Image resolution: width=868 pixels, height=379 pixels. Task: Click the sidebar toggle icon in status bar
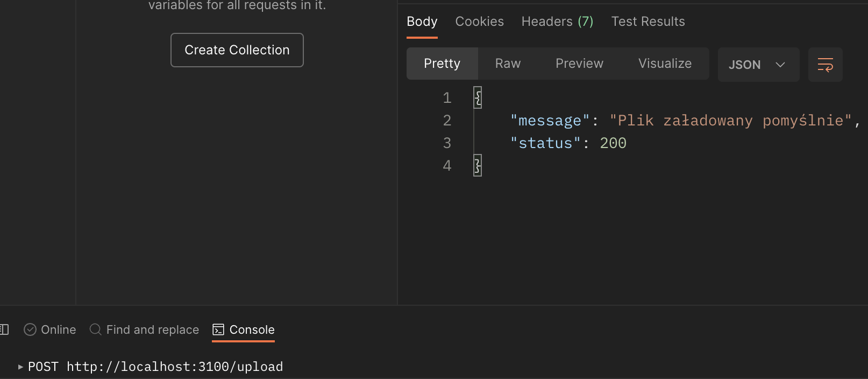[4, 329]
